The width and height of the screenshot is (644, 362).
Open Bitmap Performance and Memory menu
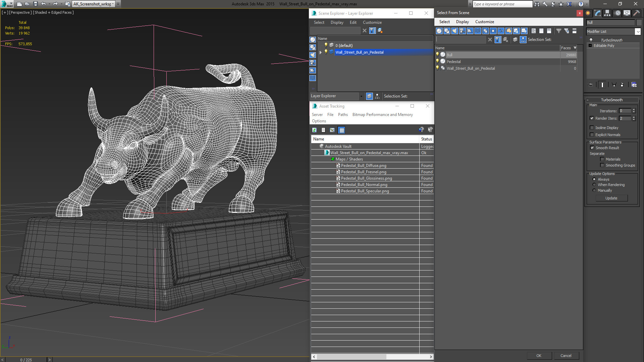pyautogui.click(x=382, y=115)
